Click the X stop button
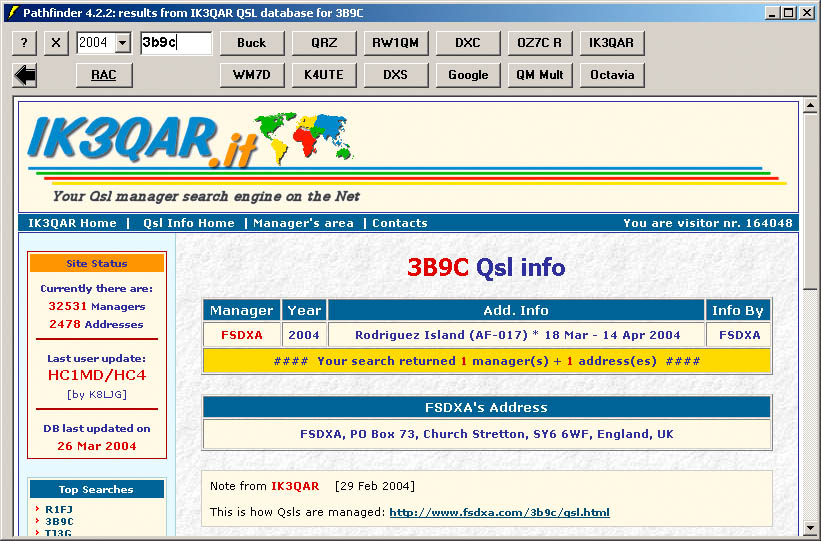 [x=56, y=43]
